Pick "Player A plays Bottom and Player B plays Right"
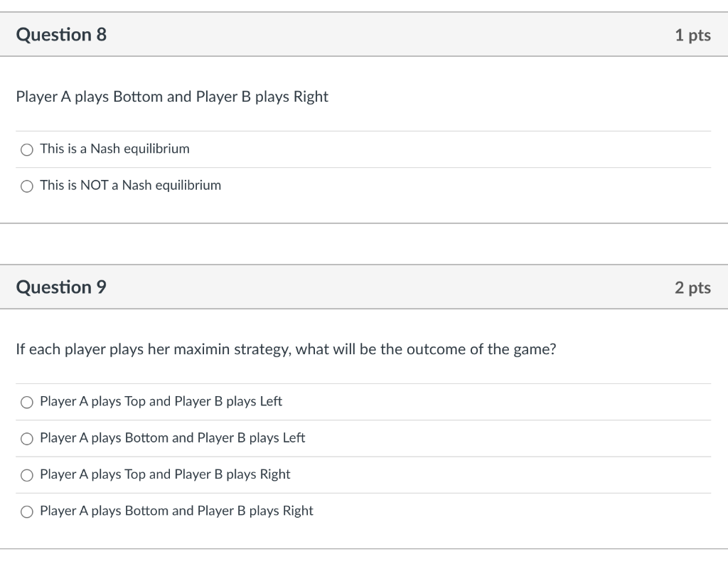Viewport: 728px width, 569px height. pyautogui.click(x=176, y=510)
